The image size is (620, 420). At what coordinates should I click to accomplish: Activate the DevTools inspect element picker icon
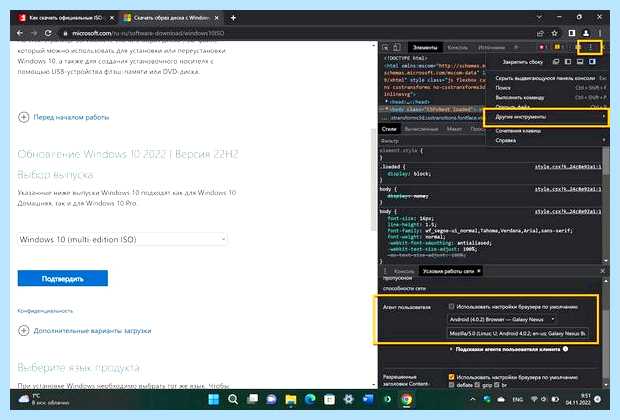click(x=386, y=47)
